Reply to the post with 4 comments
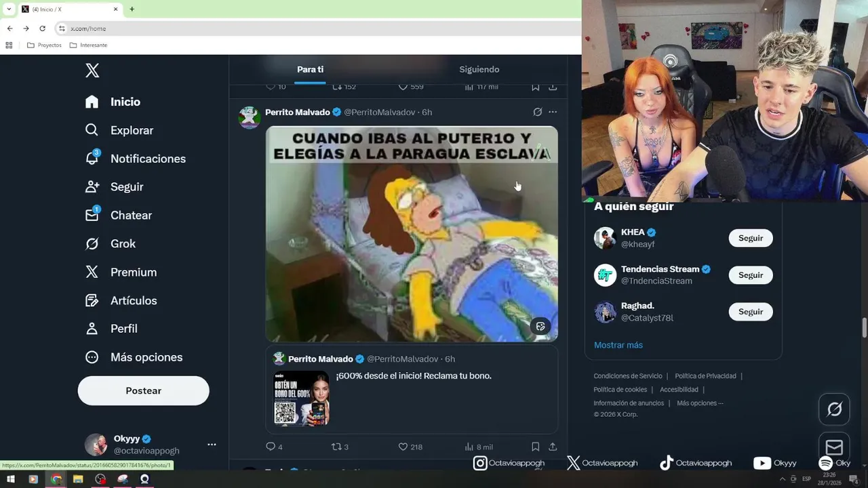This screenshot has height=488, width=868. [274, 447]
